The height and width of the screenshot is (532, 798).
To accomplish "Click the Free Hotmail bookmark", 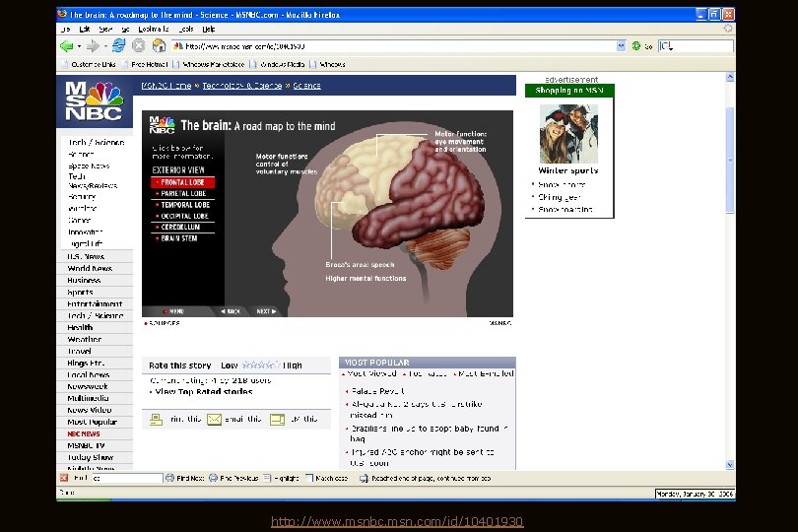I will pyautogui.click(x=144, y=65).
